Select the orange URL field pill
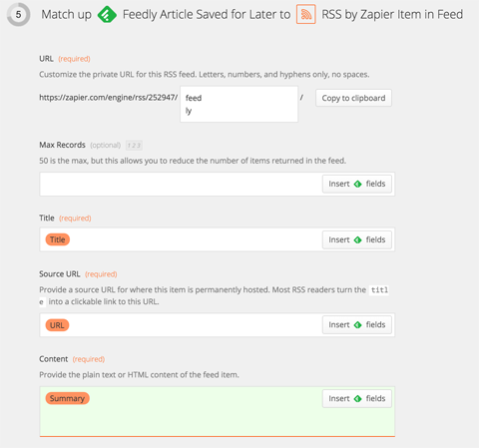Viewport: 479px width, 448px height. click(57, 325)
